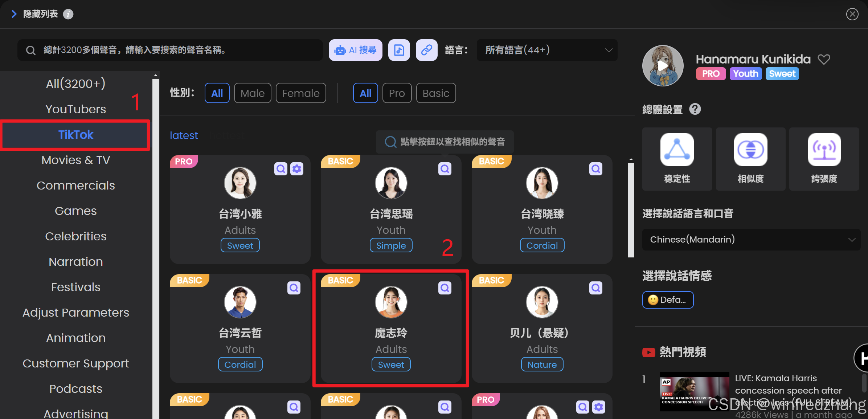The height and width of the screenshot is (419, 868).
Task: Open the Animation category
Action: 76,338
